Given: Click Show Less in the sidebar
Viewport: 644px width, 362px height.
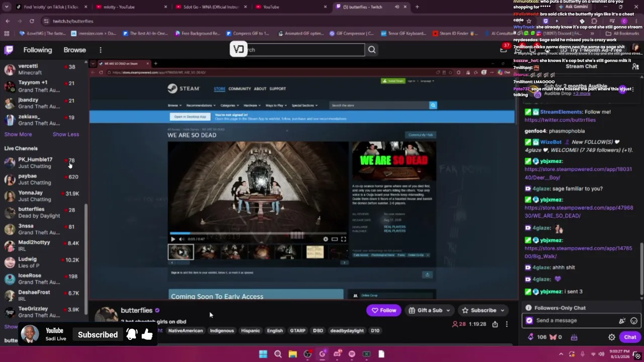Looking at the screenshot, I should [x=66, y=134].
